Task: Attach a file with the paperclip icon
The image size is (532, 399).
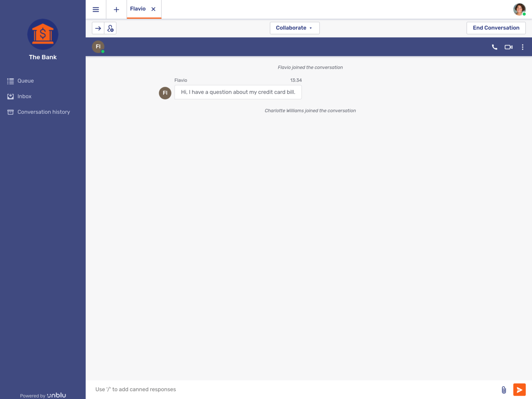Action: [504, 389]
